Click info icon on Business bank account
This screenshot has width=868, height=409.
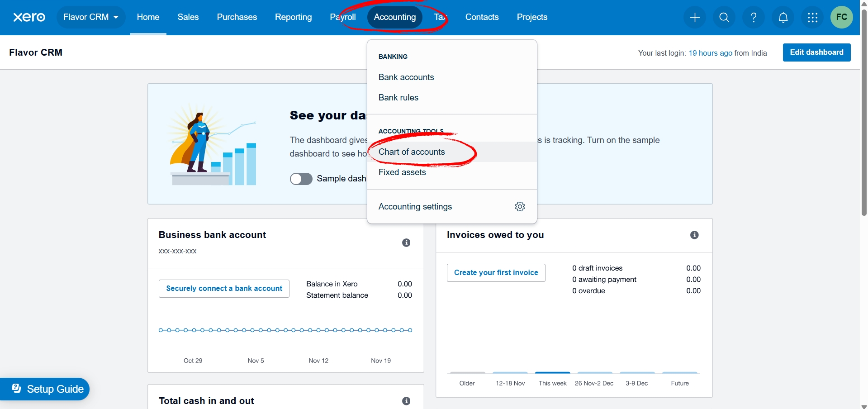coord(406,243)
